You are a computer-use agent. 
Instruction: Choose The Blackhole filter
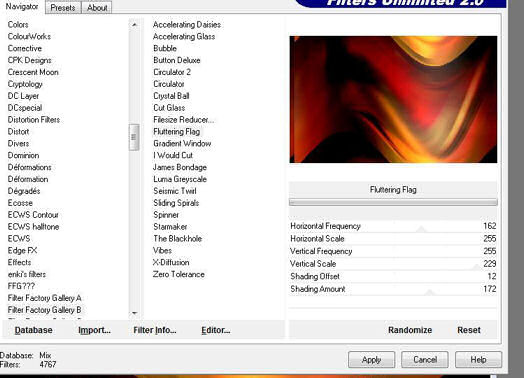177,239
